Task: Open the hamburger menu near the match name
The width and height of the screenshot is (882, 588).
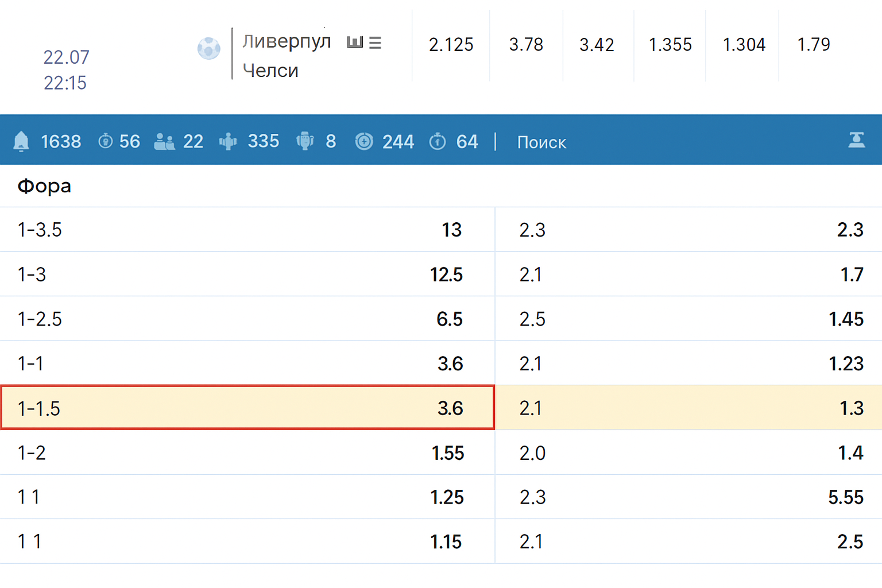Action: pyautogui.click(x=376, y=42)
